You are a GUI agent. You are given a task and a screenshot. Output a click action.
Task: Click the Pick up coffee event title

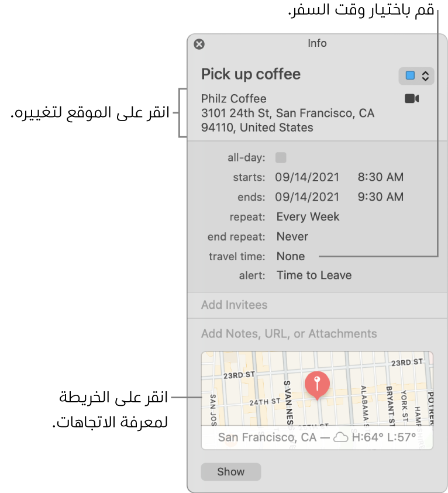click(x=250, y=74)
